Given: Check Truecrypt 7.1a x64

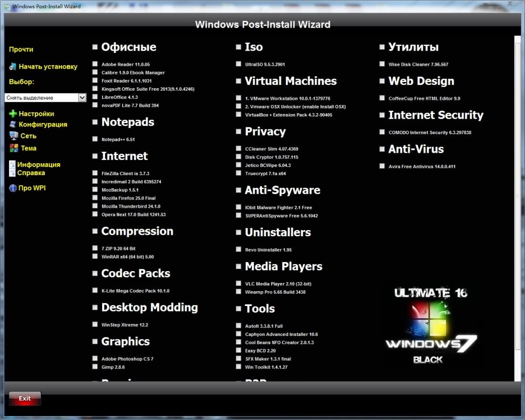Looking at the screenshot, I should click(x=238, y=173).
